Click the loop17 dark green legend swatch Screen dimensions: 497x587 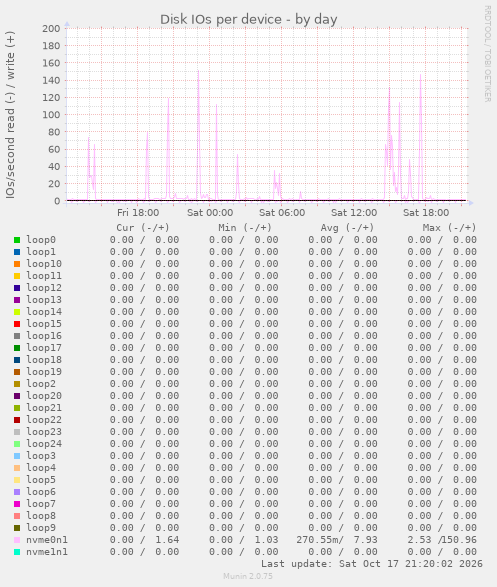pos(17,348)
